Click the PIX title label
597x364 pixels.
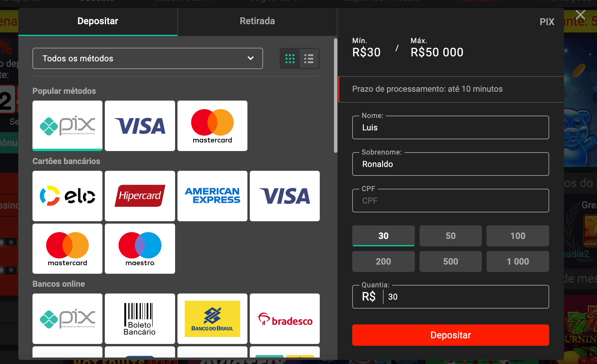547,22
